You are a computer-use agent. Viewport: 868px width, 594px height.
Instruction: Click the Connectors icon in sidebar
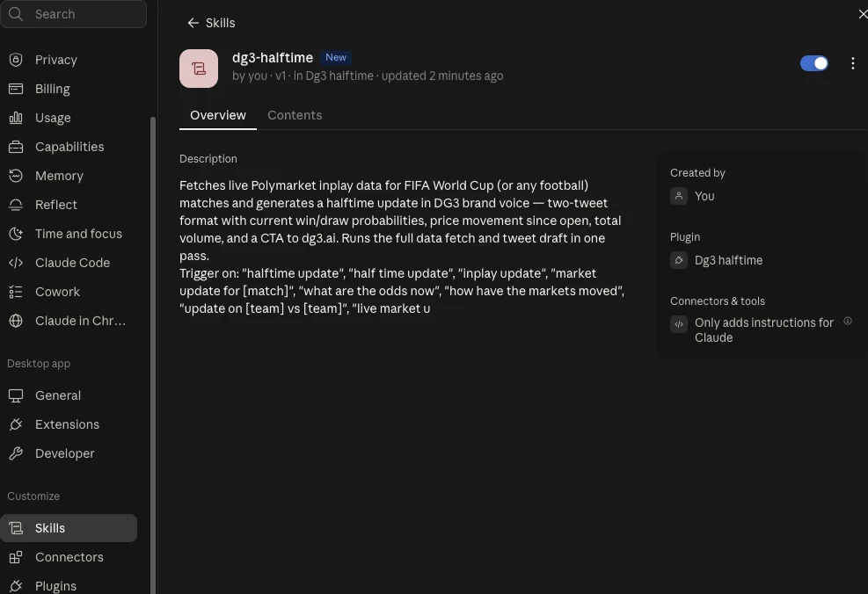pos(16,557)
